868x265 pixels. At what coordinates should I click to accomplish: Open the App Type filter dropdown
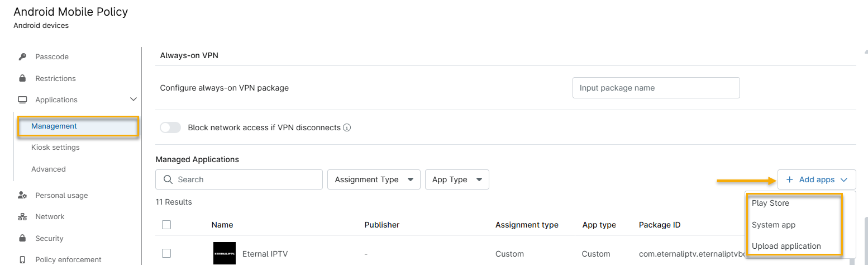457,179
